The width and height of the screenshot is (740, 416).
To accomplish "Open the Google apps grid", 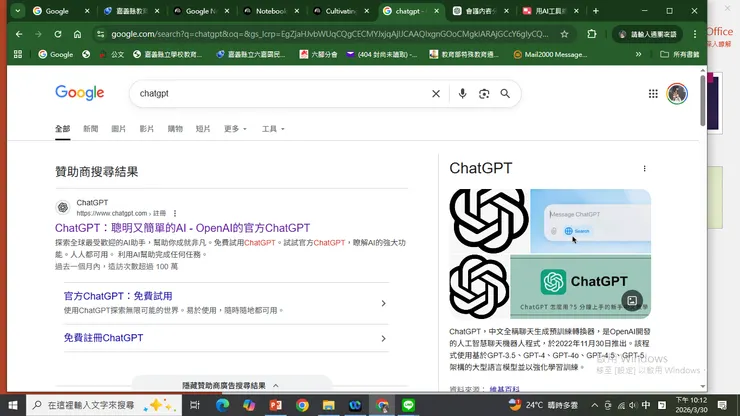I will coord(653,93).
